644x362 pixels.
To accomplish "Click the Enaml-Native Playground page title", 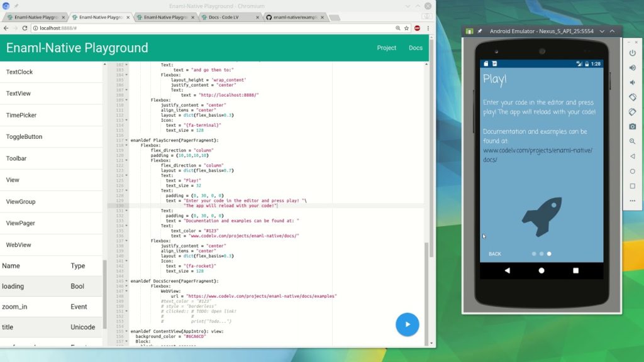I will coord(77,48).
